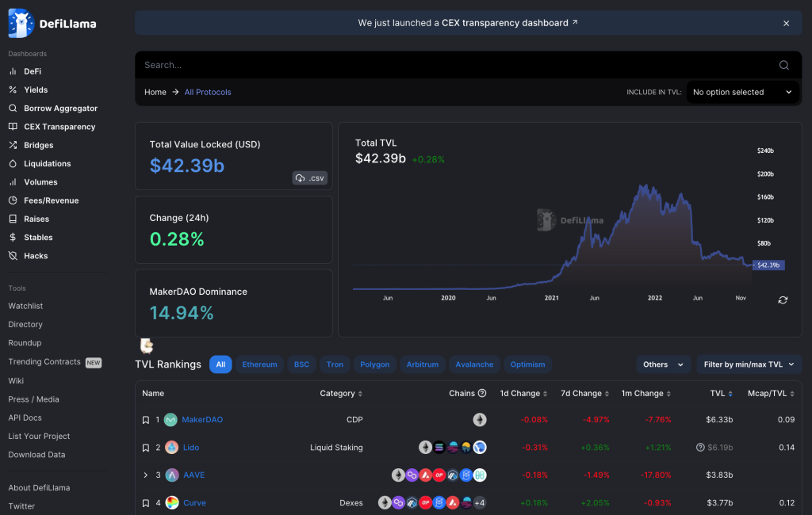Click the DefiLlama logo
812x515 pixels.
pyautogui.click(x=52, y=23)
